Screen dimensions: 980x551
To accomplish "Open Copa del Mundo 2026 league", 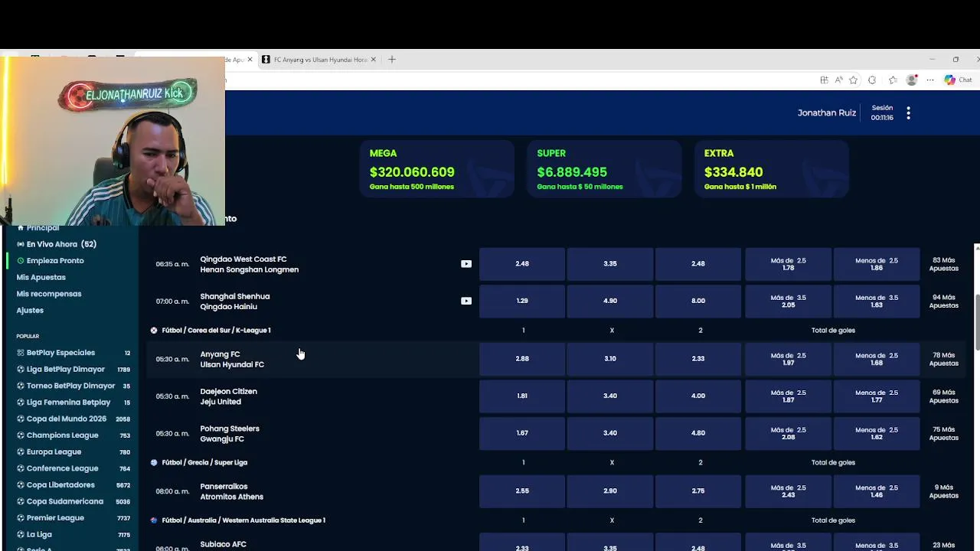I will click(x=73, y=419).
